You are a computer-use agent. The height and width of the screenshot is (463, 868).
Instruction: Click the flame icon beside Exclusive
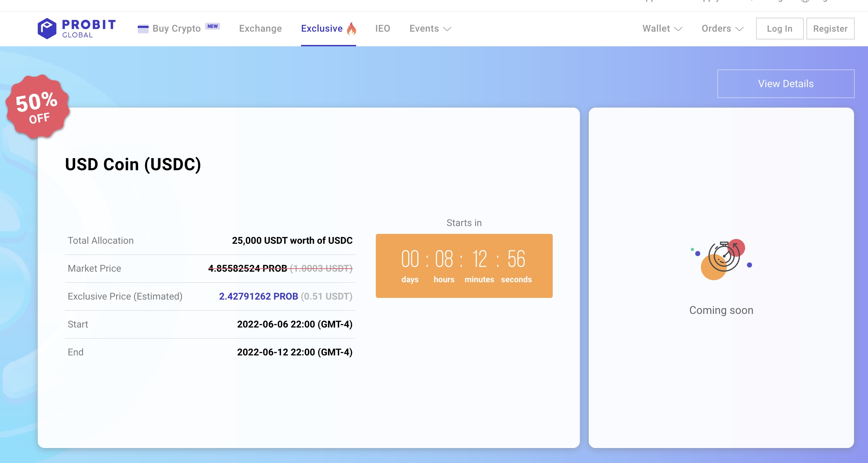pyautogui.click(x=351, y=29)
